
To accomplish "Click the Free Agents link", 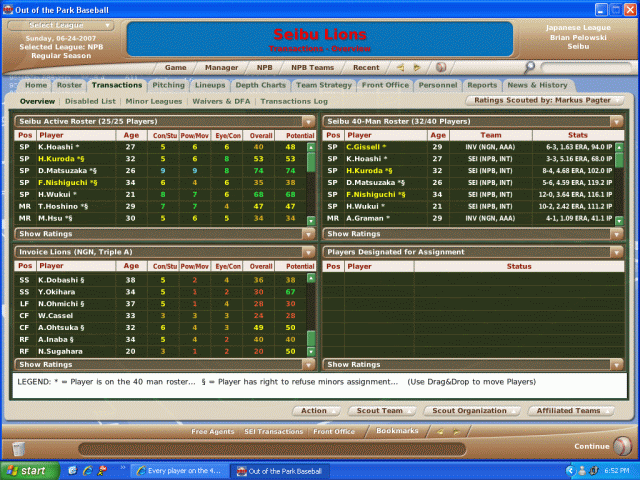I will click(213, 432).
